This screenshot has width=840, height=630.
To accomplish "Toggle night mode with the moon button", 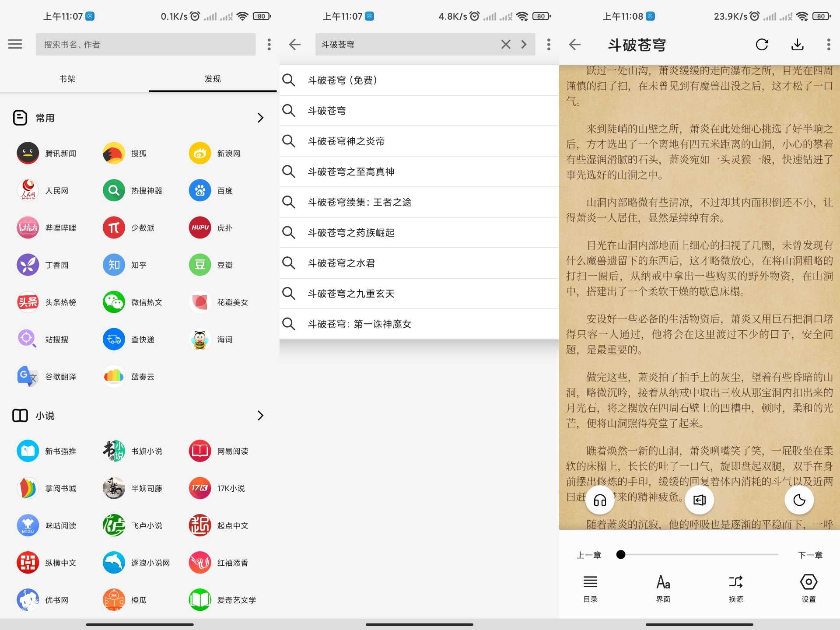I will [799, 500].
